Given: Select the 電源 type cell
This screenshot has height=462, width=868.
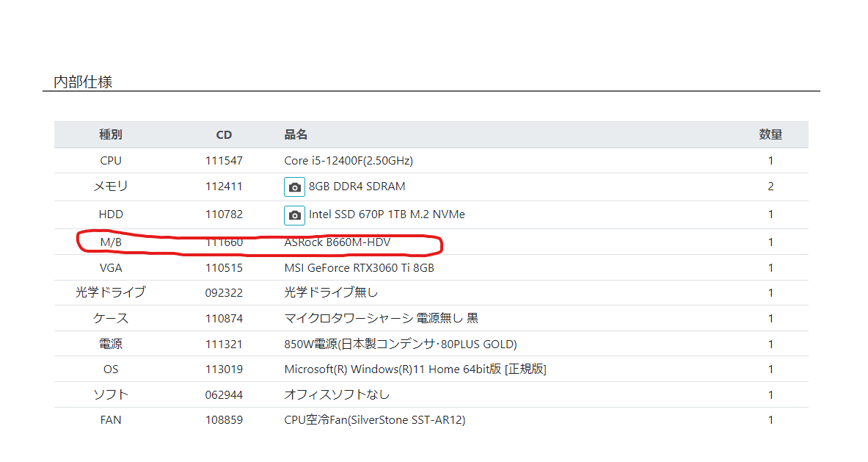Looking at the screenshot, I should [111, 344].
